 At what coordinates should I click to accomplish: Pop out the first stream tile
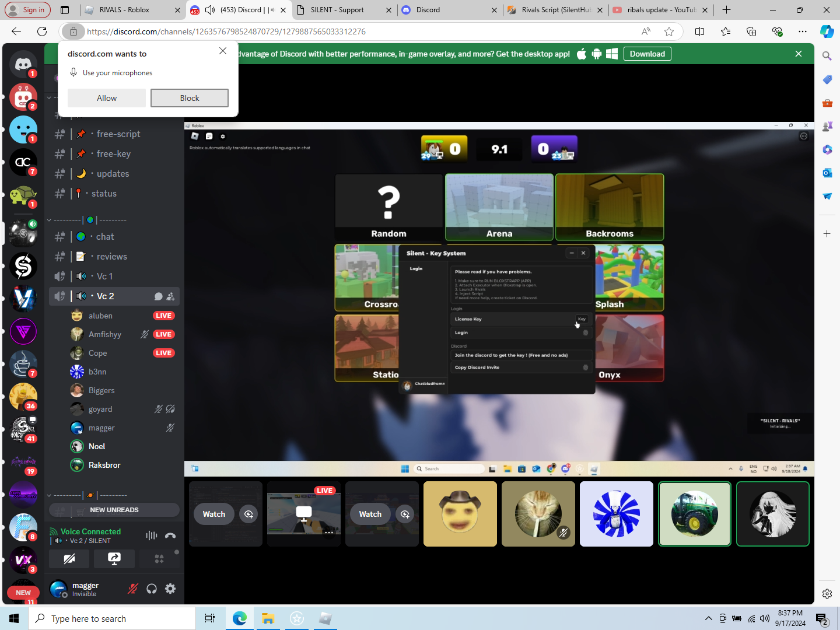pyautogui.click(x=249, y=514)
